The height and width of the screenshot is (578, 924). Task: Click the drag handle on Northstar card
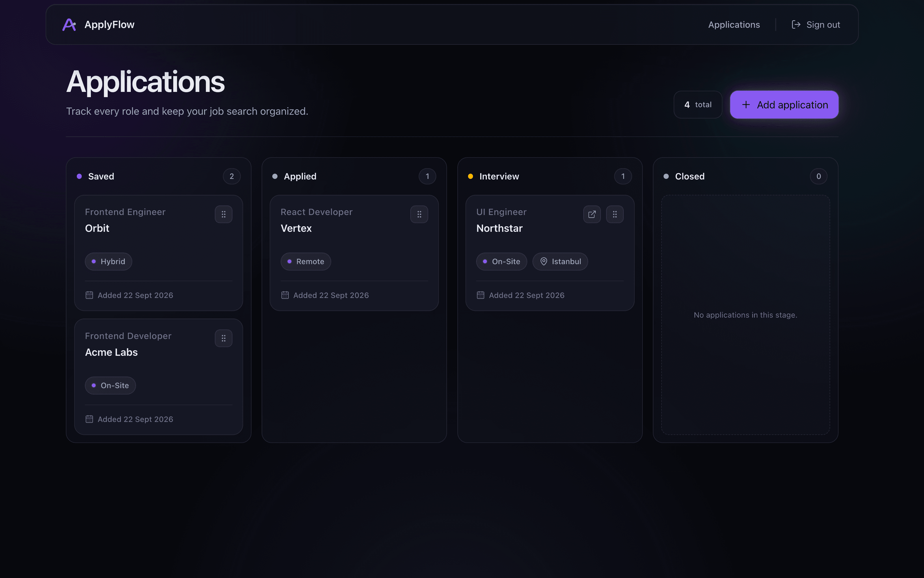tap(614, 214)
